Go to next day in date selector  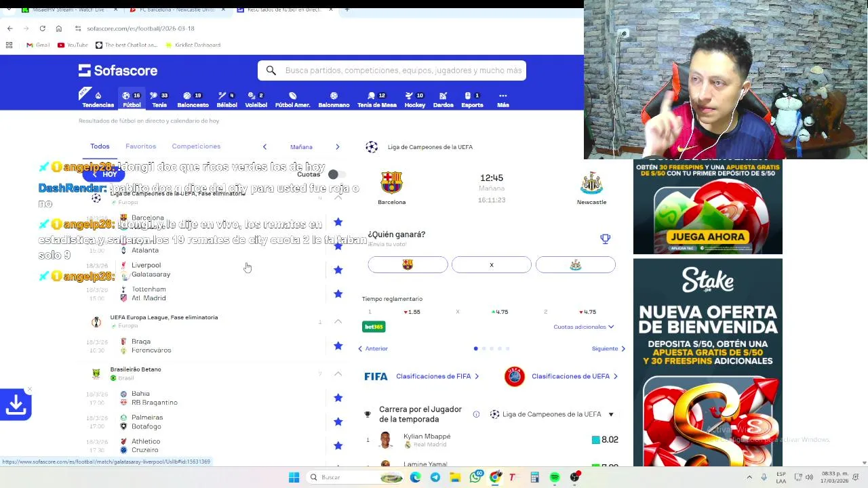click(337, 146)
